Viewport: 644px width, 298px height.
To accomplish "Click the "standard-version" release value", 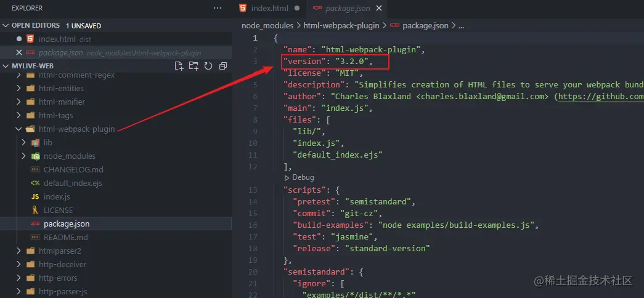I will coord(387,249).
